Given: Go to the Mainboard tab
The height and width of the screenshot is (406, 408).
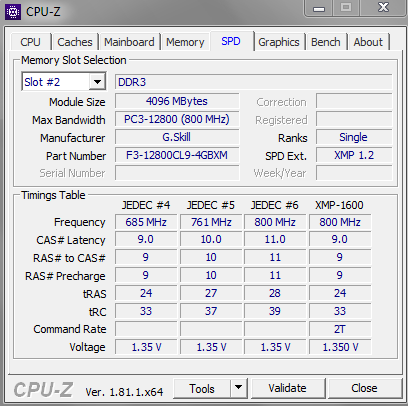Looking at the screenshot, I should (x=129, y=42).
